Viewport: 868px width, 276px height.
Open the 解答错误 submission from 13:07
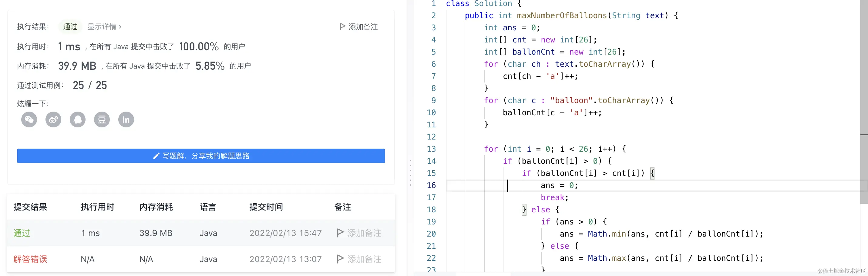click(30, 259)
